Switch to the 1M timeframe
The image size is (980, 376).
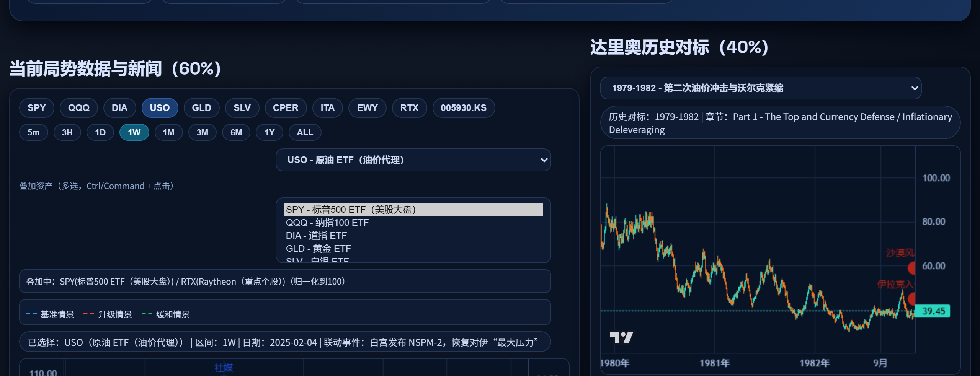pyautogui.click(x=168, y=133)
